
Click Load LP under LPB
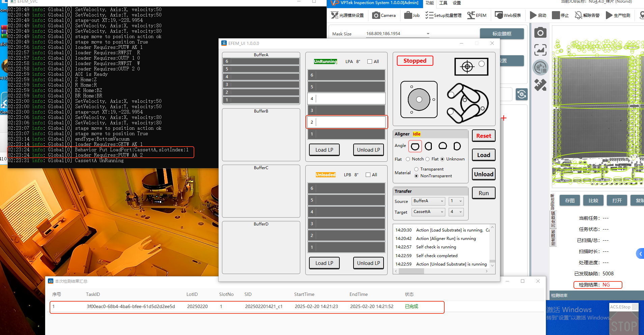[324, 263]
